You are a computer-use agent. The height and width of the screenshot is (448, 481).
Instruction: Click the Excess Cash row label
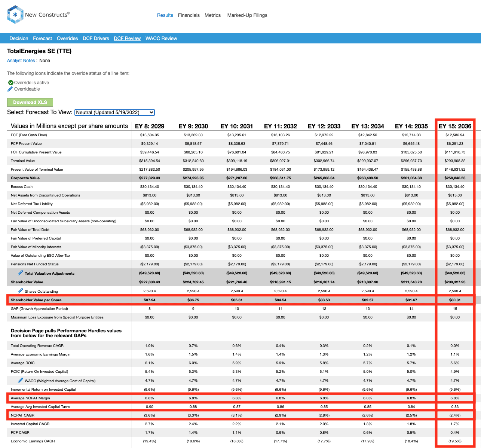[22, 187]
